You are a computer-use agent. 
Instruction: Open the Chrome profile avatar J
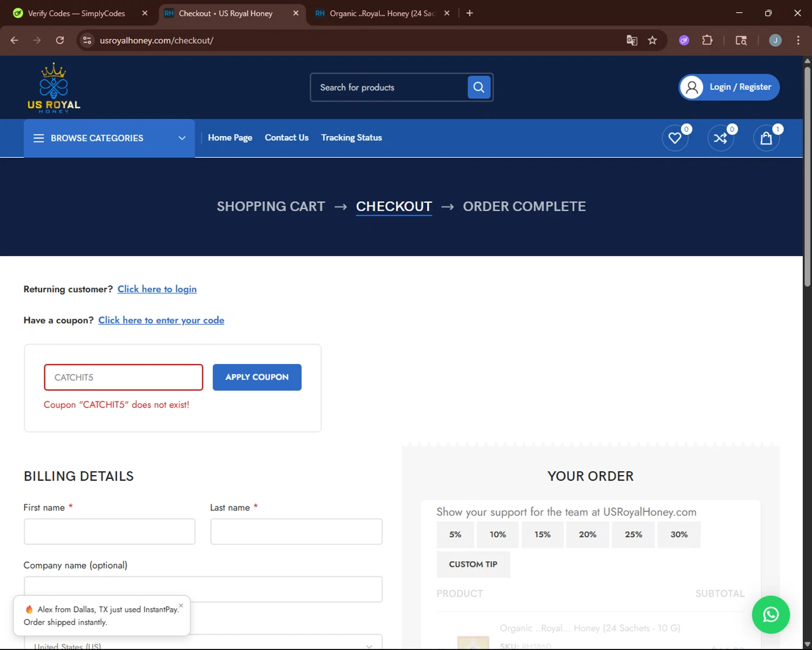775,40
